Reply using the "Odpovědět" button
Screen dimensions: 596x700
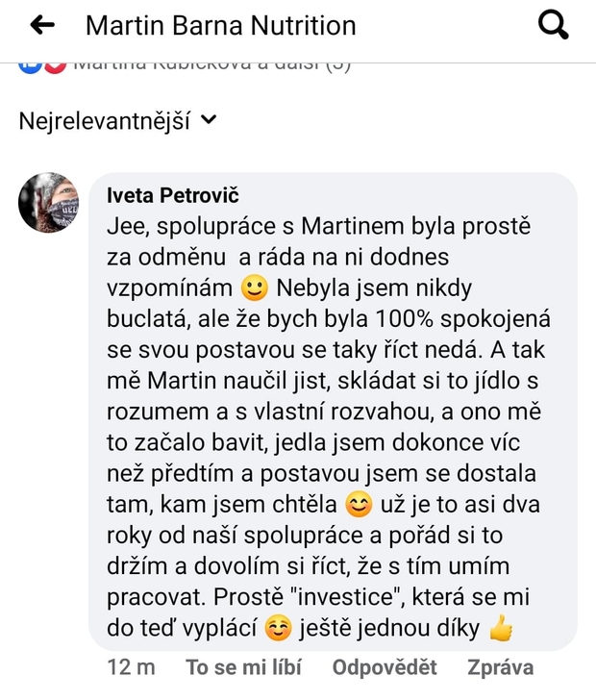385,667
